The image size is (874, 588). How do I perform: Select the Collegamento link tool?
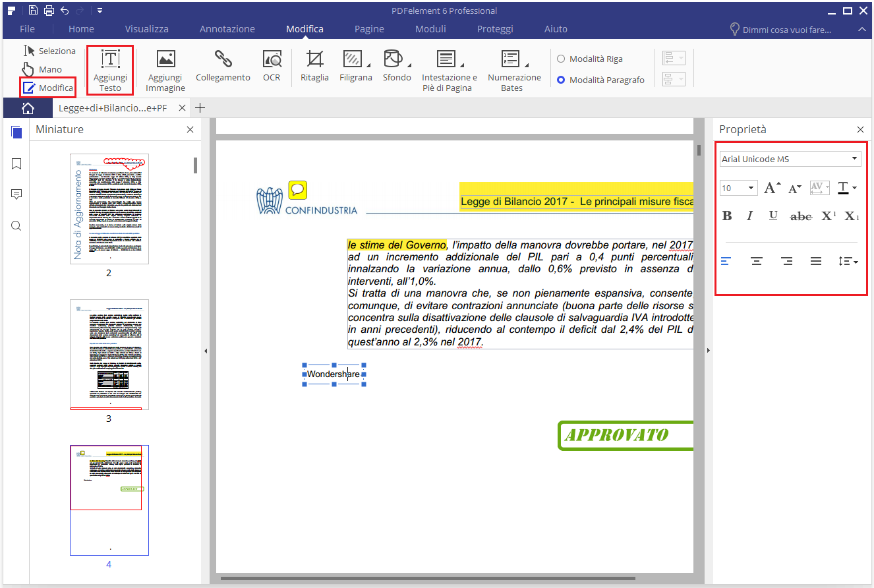[x=222, y=69]
